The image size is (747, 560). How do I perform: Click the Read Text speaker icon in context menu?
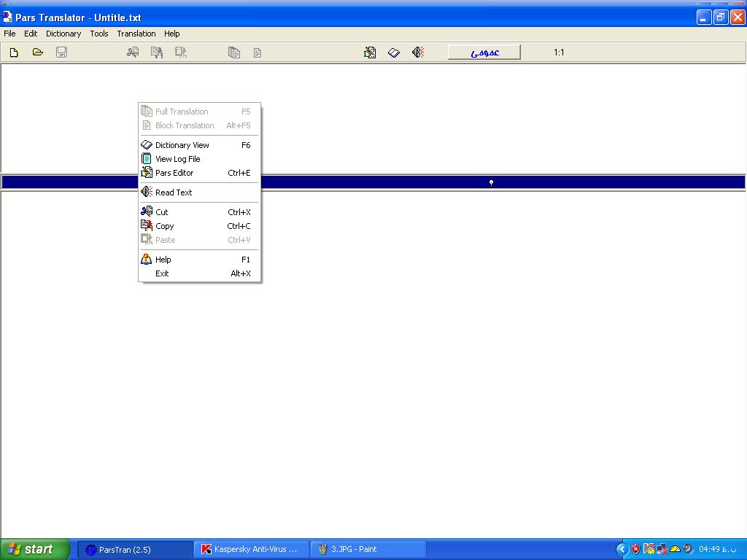[146, 192]
